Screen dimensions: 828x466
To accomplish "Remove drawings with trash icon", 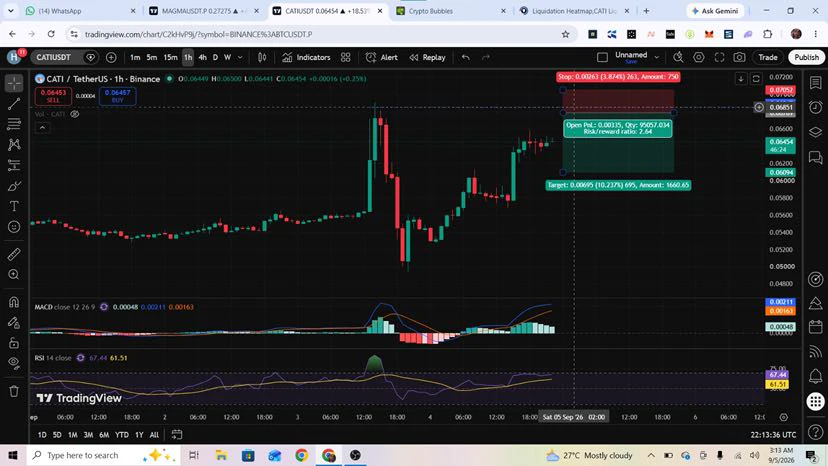I will [14, 391].
